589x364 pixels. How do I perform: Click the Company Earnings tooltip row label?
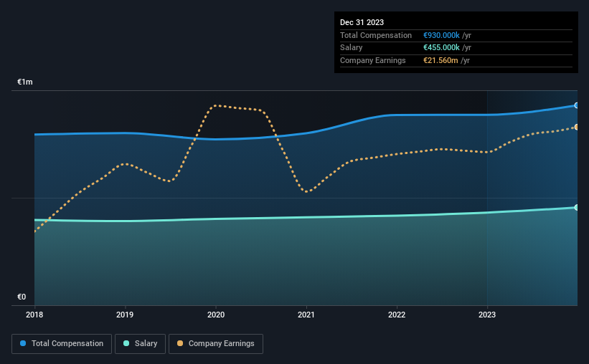point(372,60)
